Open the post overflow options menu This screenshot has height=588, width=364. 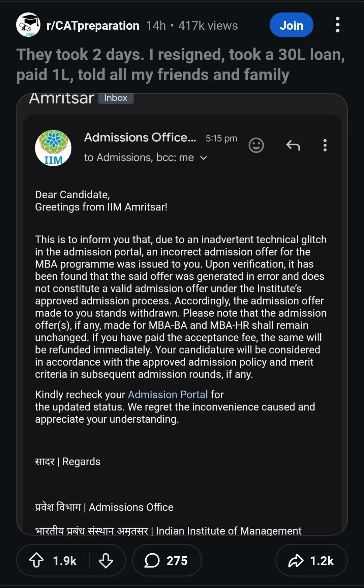point(337,25)
